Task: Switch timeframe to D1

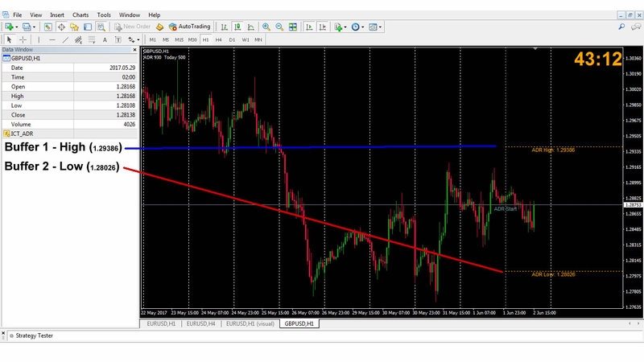Action: point(232,39)
